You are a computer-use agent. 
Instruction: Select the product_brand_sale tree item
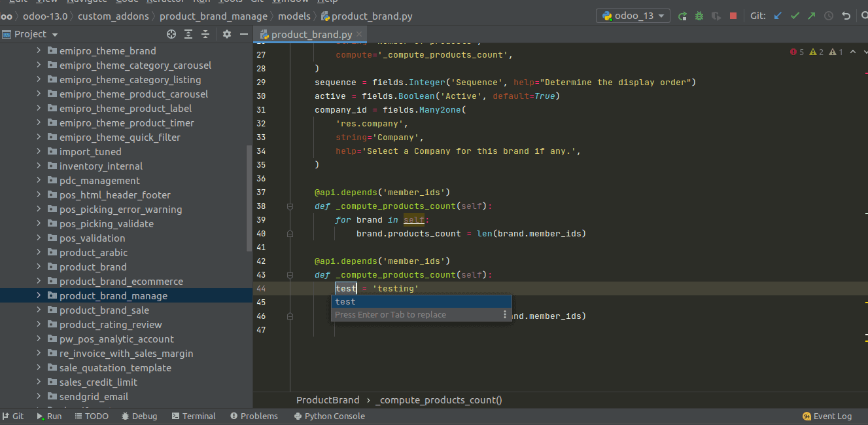pos(104,310)
